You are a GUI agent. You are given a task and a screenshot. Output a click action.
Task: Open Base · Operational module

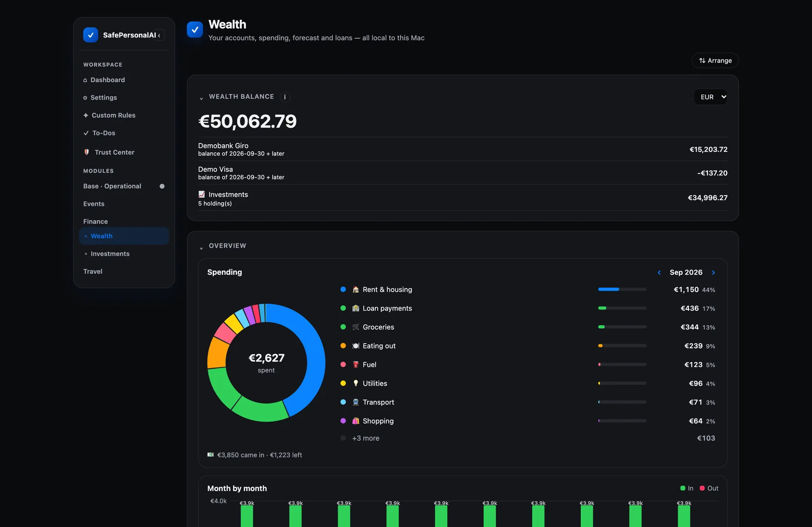(124, 186)
